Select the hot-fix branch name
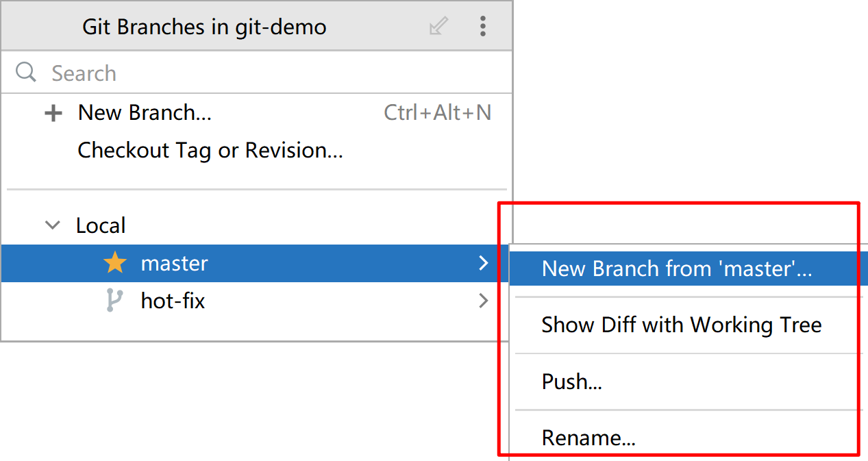Viewport: 868px width, 461px height. point(173,301)
